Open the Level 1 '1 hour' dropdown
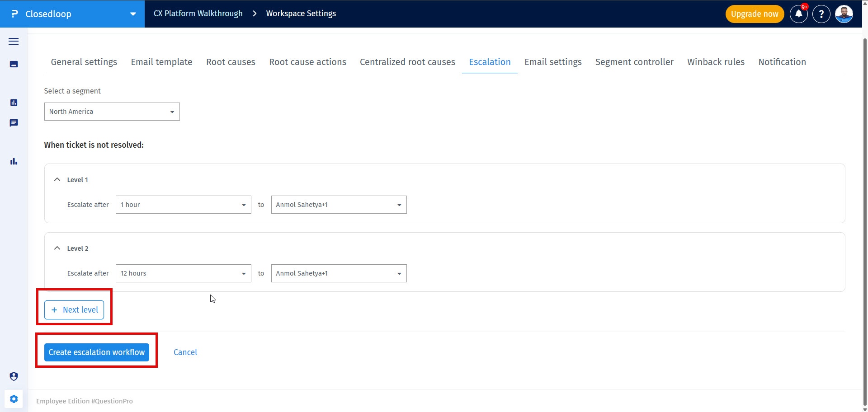Image resolution: width=868 pixels, height=412 pixels. click(183, 205)
